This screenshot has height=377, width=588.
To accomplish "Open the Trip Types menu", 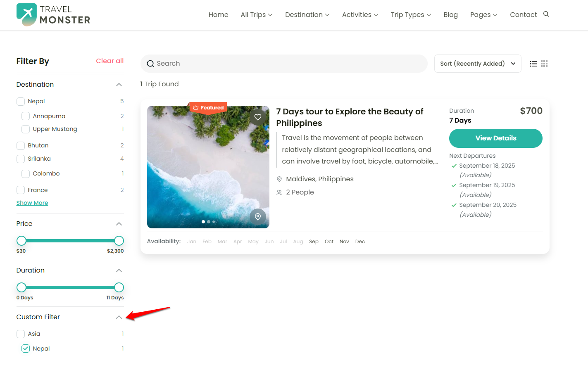I will point(410,14).
